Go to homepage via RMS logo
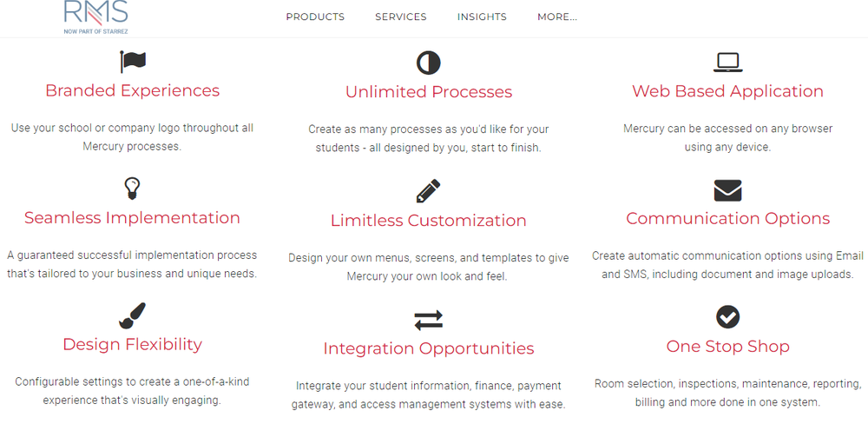Screen dimensions: 868x424 (x=95, y=17)
